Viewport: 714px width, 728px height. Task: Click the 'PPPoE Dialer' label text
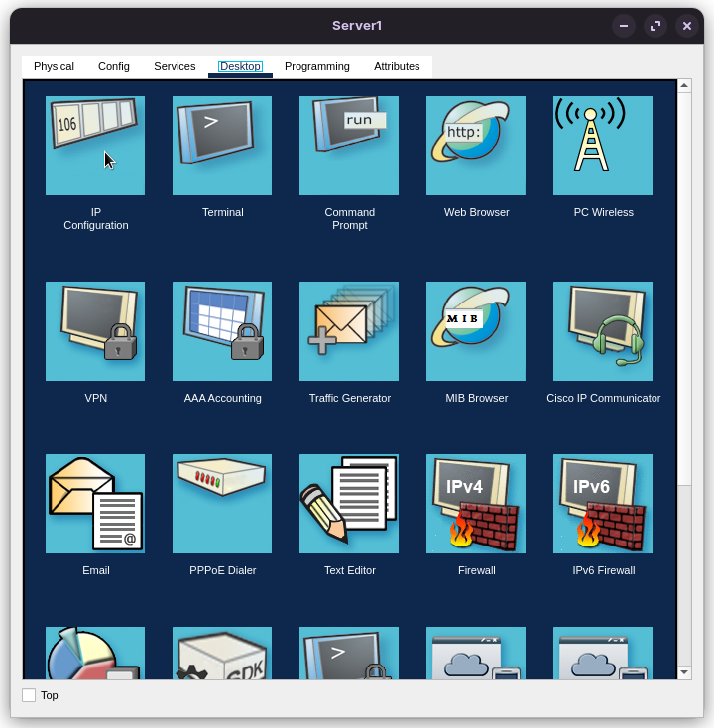coord(223,570)
